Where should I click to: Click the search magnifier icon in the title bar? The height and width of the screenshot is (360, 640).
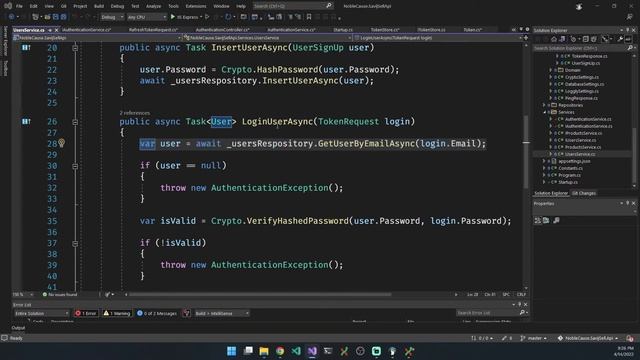coord(329,6)
